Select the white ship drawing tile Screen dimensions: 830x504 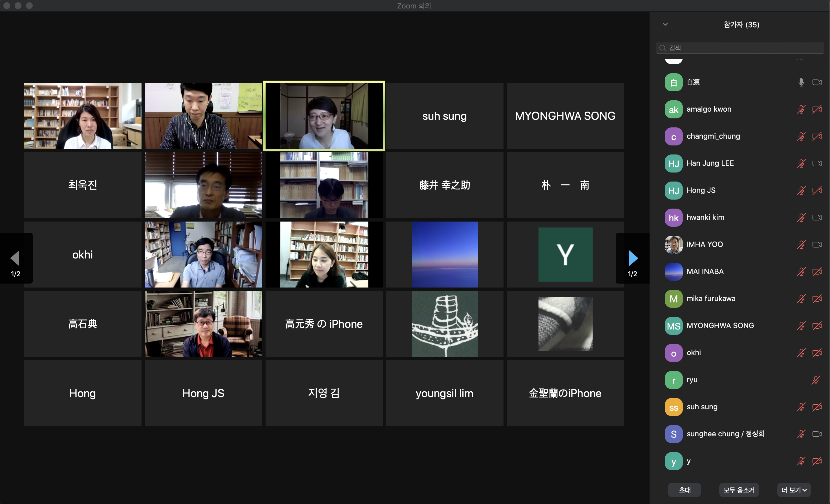click(x=445, y=324)
